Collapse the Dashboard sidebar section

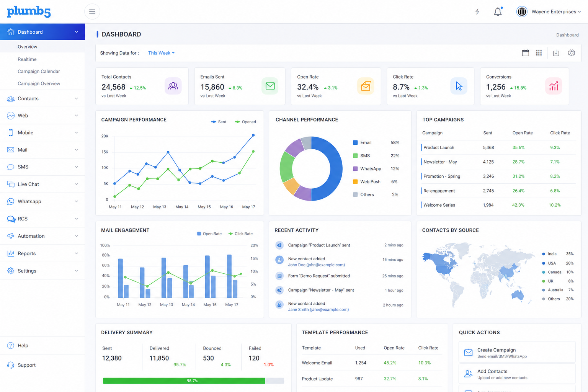pyautogui.click(x=42, y=32)
